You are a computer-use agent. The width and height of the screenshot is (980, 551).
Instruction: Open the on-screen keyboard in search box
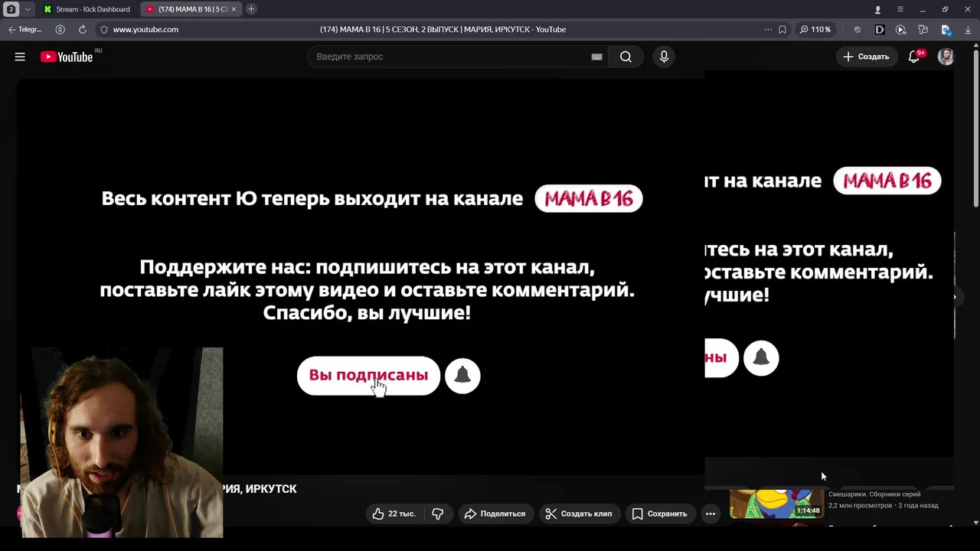click(x=597, y=57)
